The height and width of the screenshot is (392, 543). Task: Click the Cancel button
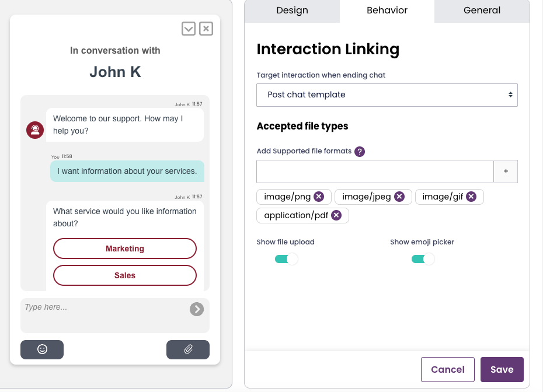click(447, 369)
